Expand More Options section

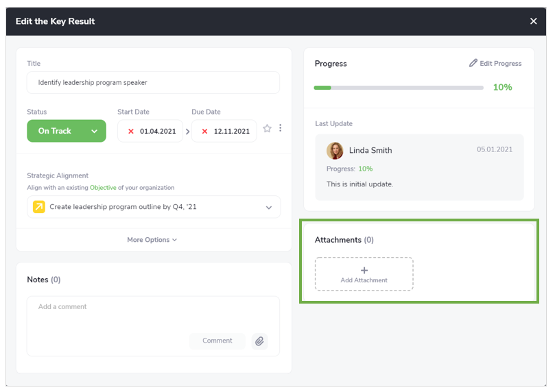point(152,240)
